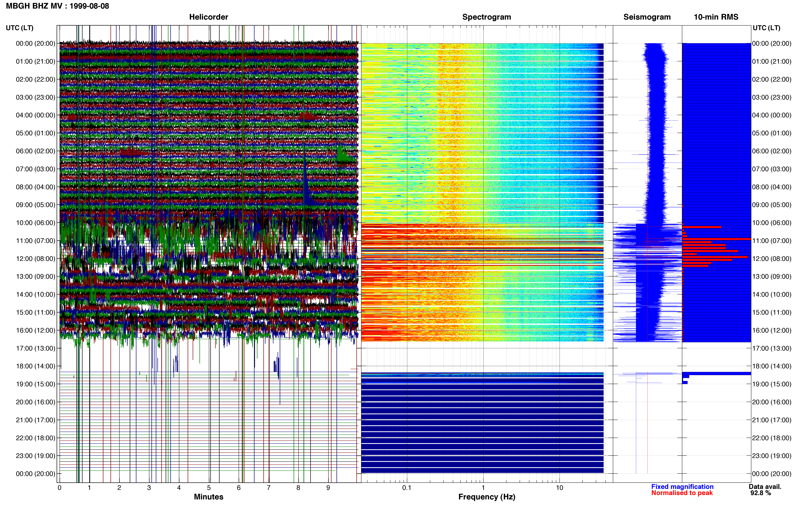Click the 'MBGH BHZ MV : 1999-08-08' title
Screen dimensions: 812x508
pos(57,6)
